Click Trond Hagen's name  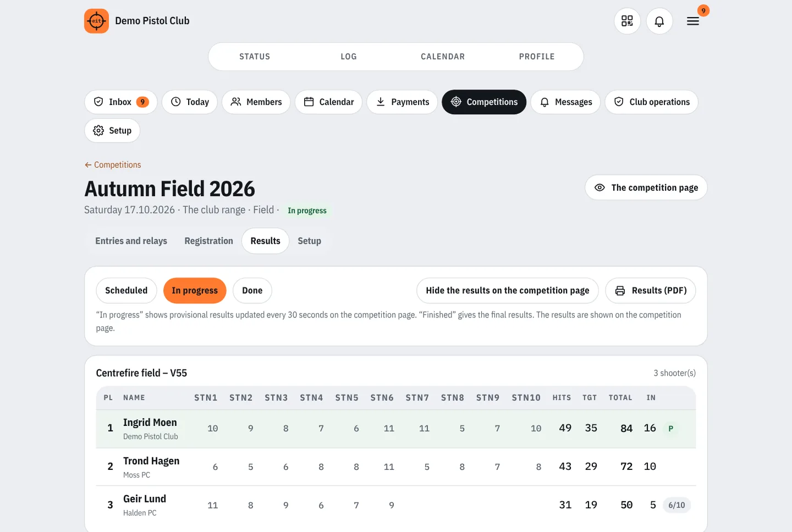pos(151,461)
